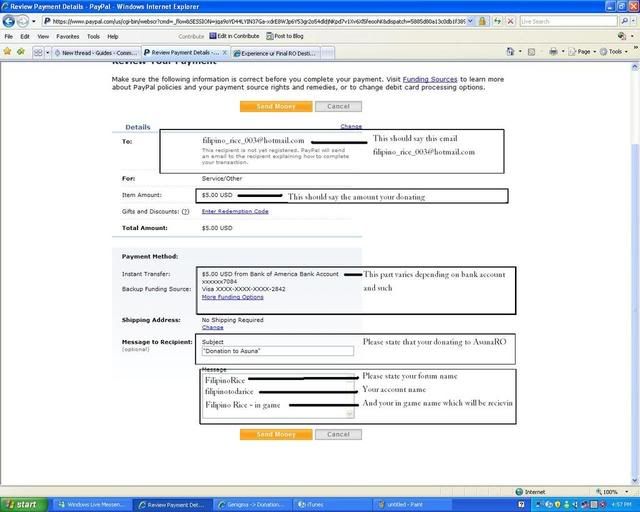Close the Review Payment Details tab
This screenshot has width=640, height=512.
pyautogui.click(x=224, y=52)
